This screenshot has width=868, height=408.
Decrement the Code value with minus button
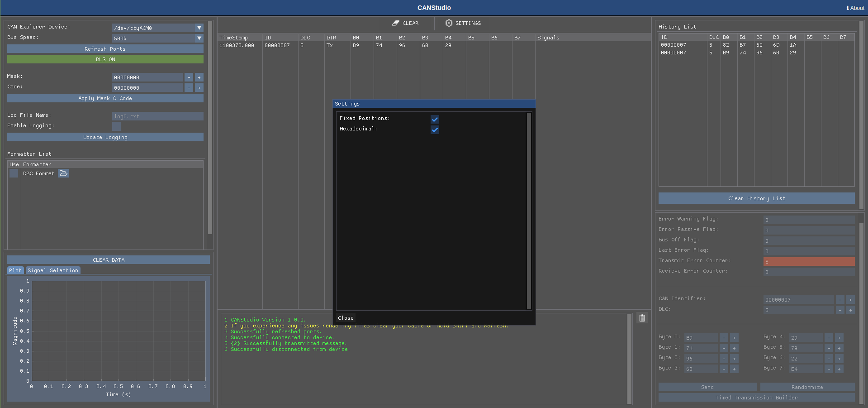tap(189, 88)
